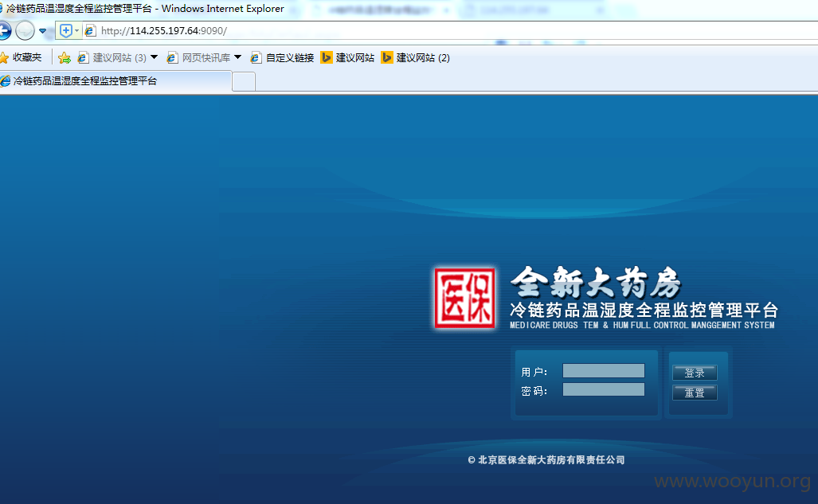The image size is (818, 504).
Task: Expand the 网页快讯库 dropdown arrow
Action: [238, 57]
